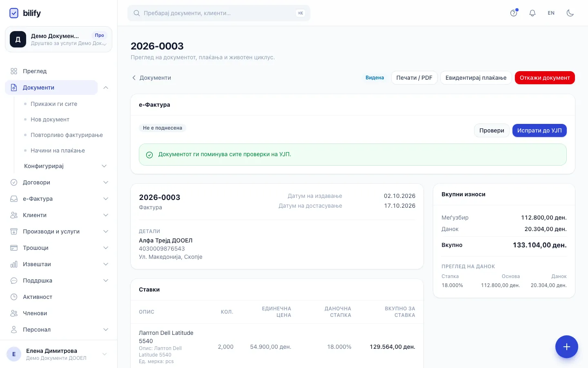Click the Преглед dashboard icon
The width and height of the screenshot is (588, 368).
(14, 71)
